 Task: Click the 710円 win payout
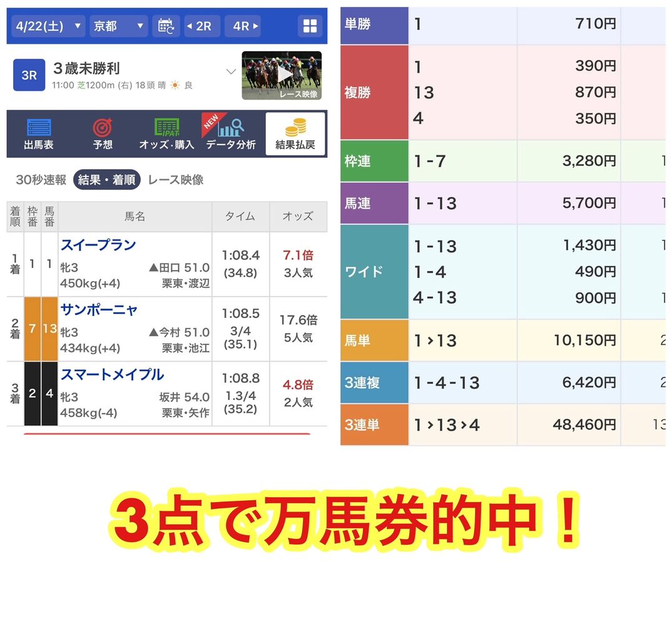tap(596, 24)
